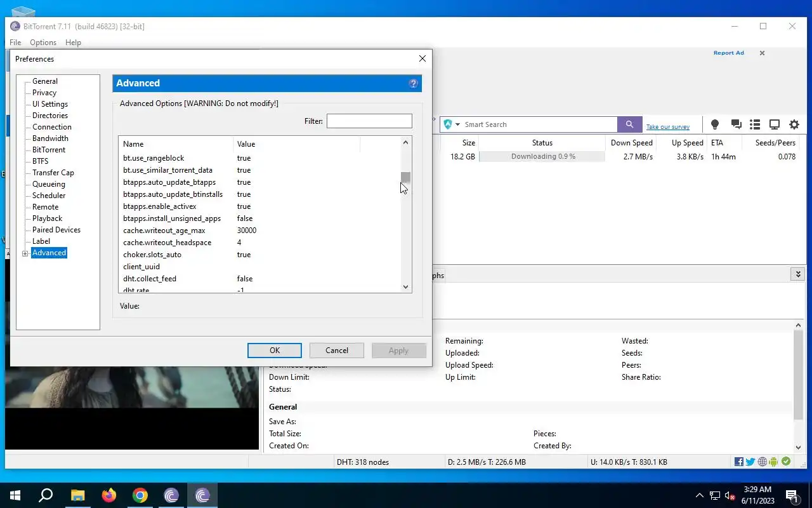Launch Chrome from the taskbar

click(x=140, y=495)
